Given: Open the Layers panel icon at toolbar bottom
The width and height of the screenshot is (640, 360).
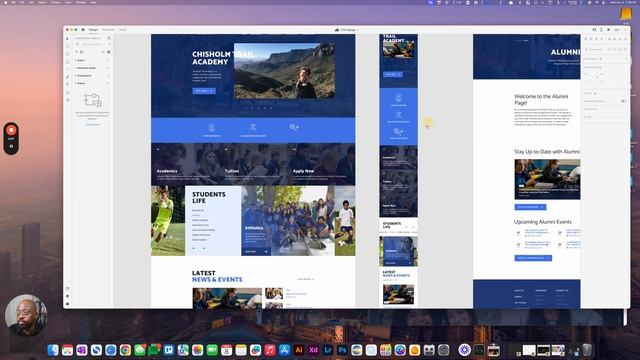Looking at the screenshot, I should click(67, 296).
